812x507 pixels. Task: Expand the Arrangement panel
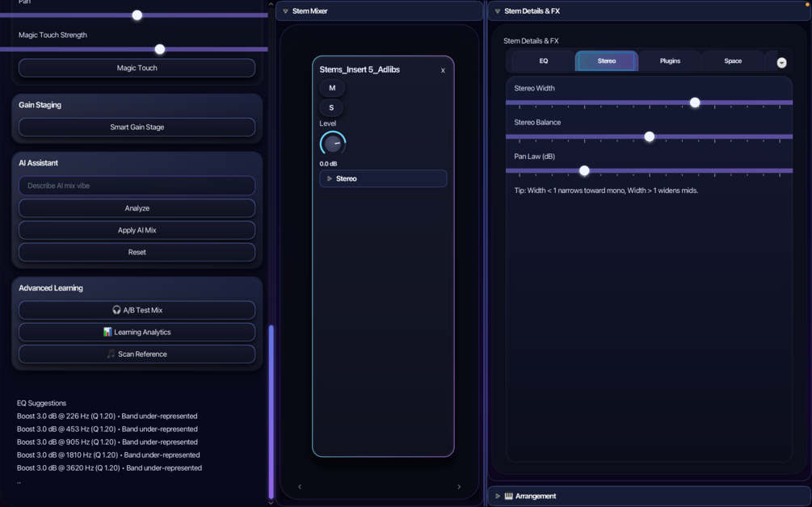click(497, 497)
